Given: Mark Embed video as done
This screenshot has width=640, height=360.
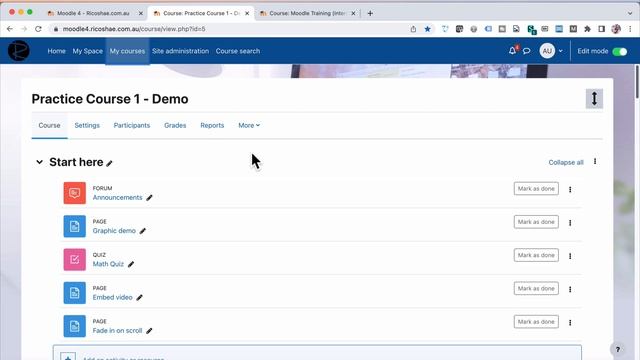Looking at the screenshot, I should (x=536, y=289).
